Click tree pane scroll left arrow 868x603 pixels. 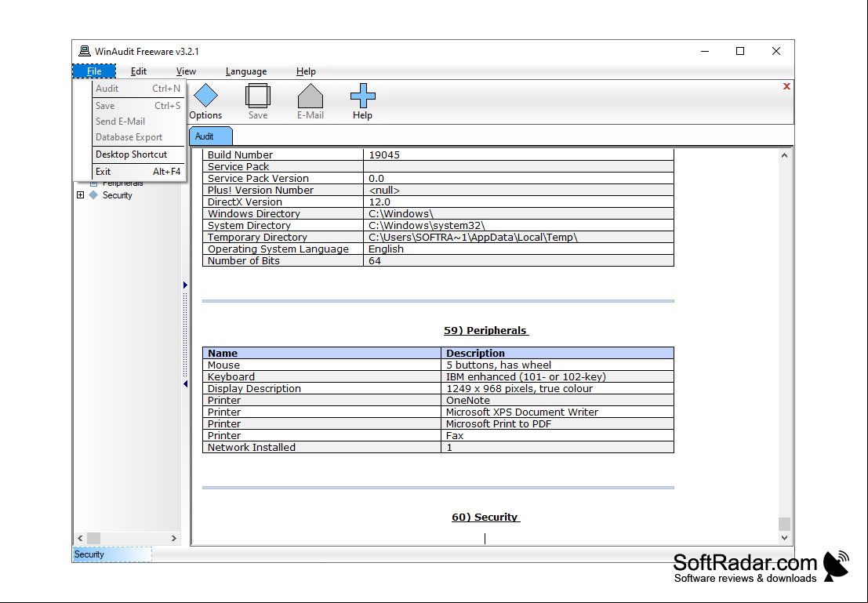click(x=80, y=538)
